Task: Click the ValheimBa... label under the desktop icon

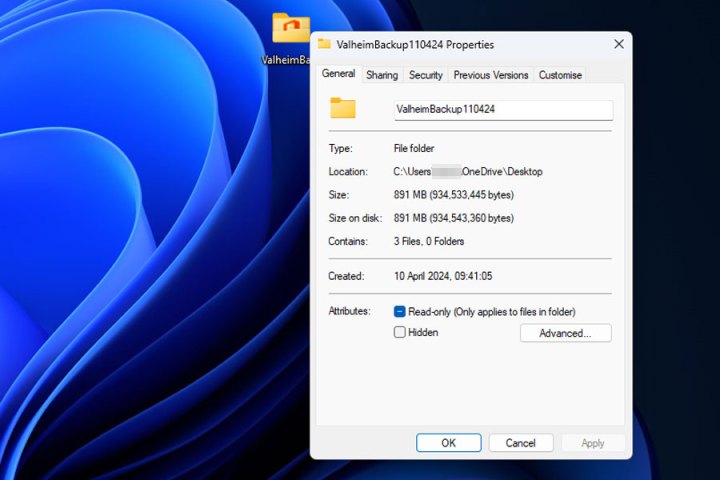Action: (286, 59)
